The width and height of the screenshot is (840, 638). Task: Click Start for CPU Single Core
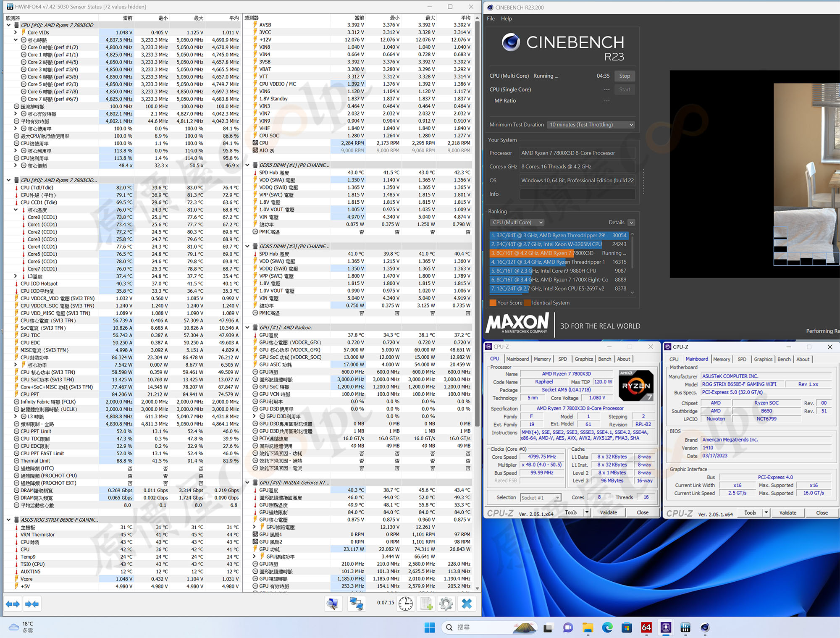[x=625, y=89]
